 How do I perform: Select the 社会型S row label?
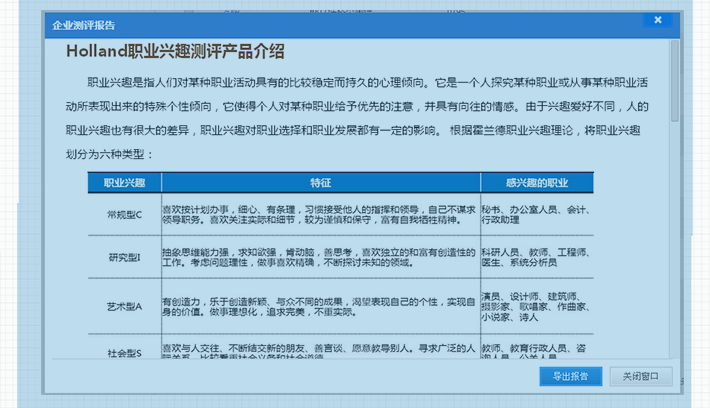point(125,353)
